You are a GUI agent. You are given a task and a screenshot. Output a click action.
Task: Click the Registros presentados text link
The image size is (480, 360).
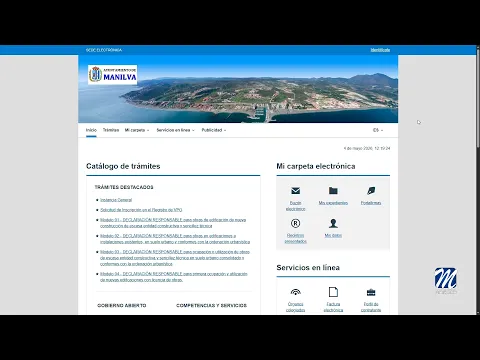pos(295,238)
